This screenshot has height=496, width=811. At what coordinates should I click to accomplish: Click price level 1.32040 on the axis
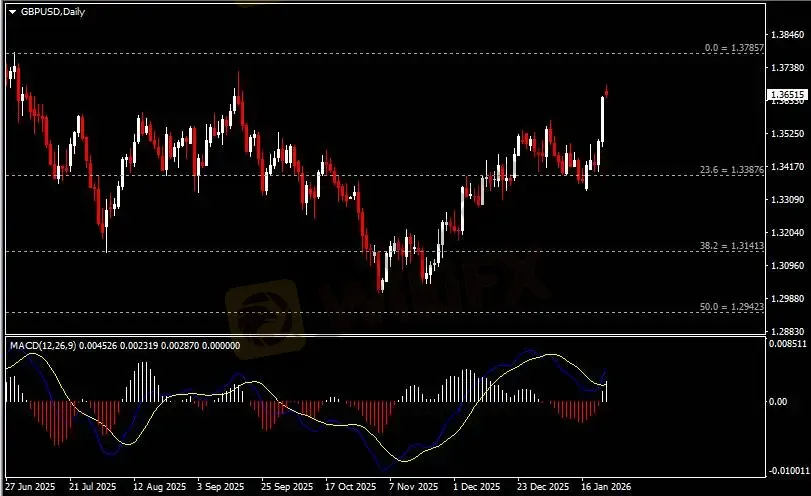click(x=787, y=233)
